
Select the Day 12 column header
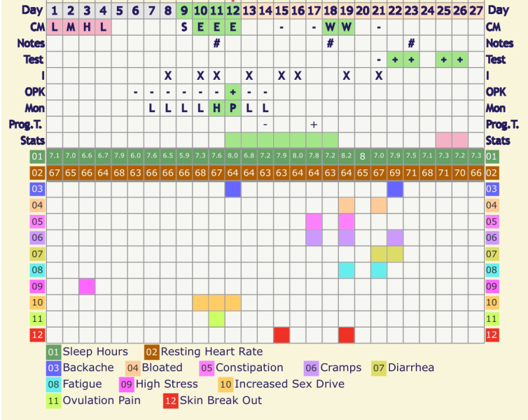coord(233,10)
